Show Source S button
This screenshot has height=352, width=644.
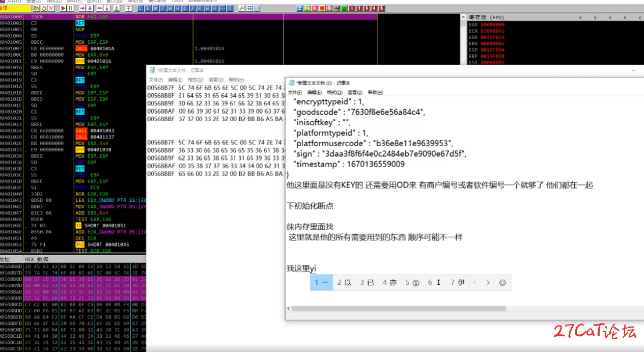point(230,8)
